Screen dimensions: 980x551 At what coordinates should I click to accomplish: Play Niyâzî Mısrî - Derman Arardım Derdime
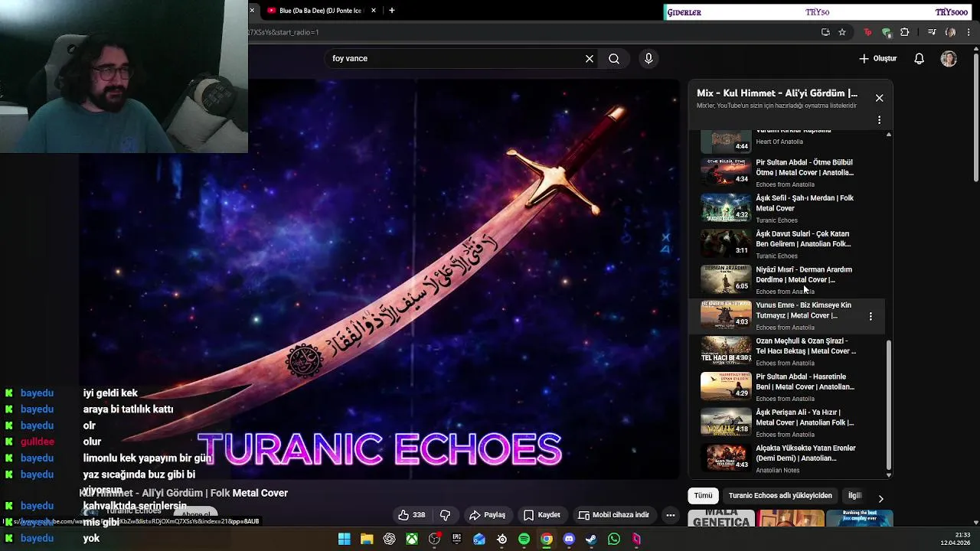pos(789,279)
